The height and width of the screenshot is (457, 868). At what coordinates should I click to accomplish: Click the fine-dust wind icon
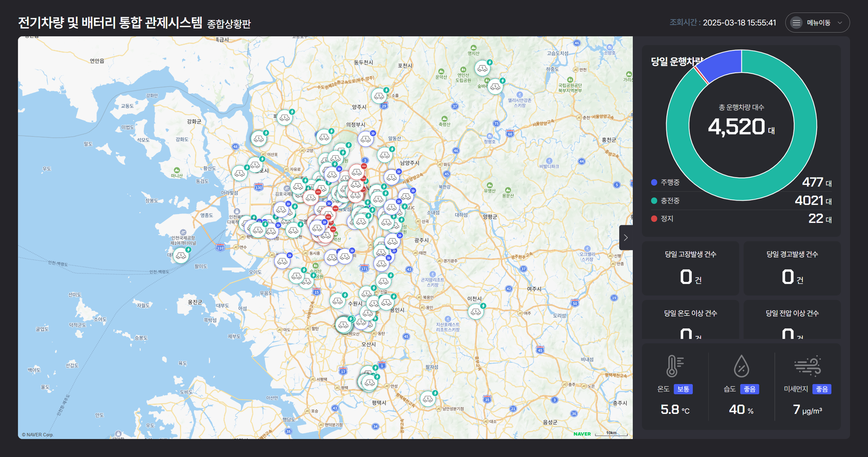point(808,366)
